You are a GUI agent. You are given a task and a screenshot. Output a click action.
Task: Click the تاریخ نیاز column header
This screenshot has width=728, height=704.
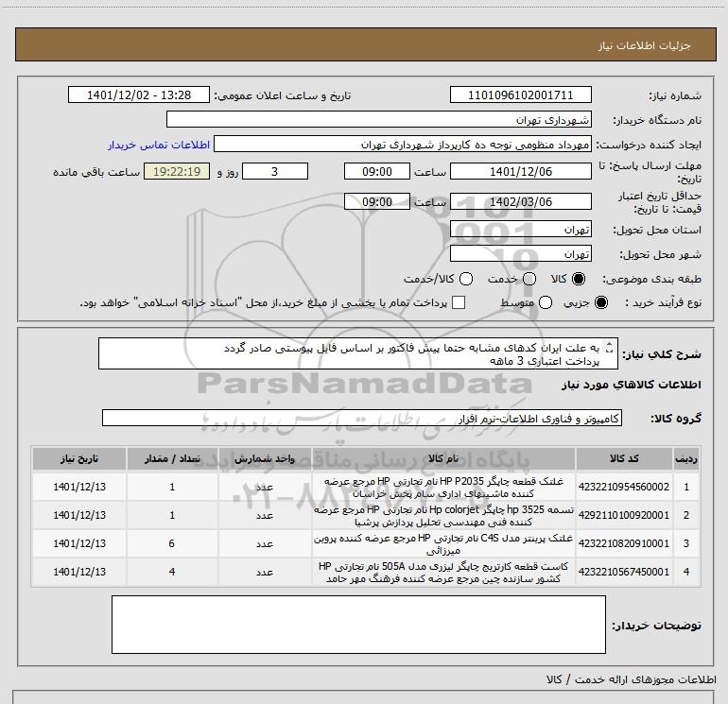point(79,458)
